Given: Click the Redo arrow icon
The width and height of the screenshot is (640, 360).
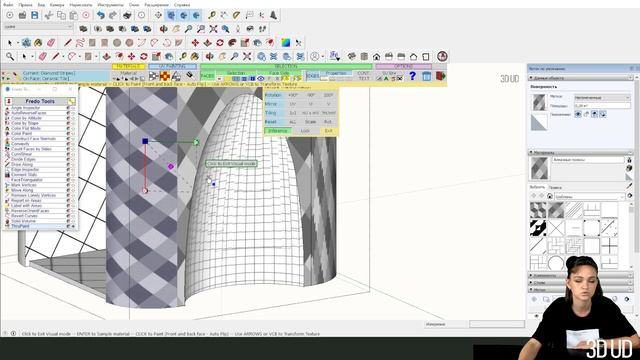Looking at the screenshot, I should coord(113,16).
